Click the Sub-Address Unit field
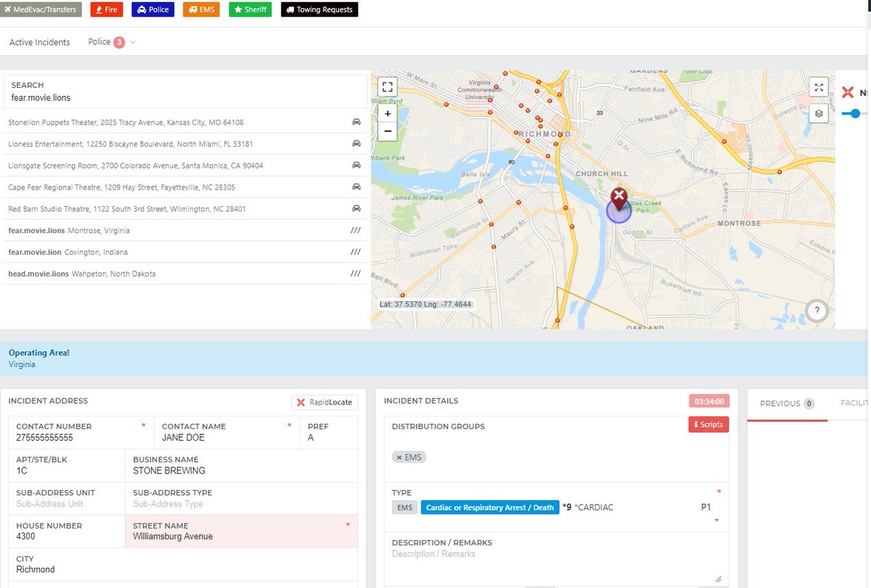The height and width of the screenshot is (588, 871). click(x=67, y=498)
